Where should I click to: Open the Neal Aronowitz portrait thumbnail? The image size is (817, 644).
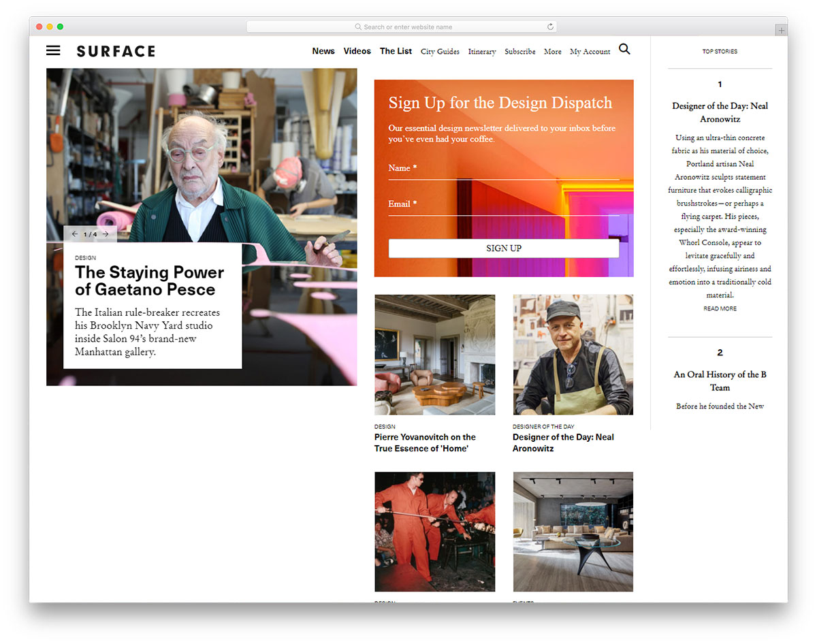(573, 355)
